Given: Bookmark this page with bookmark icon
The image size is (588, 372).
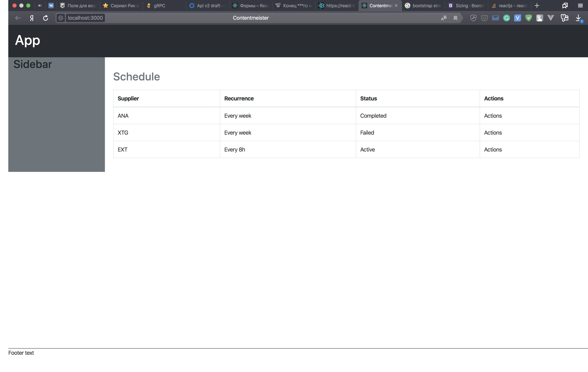Looking at the screenshot, I should pos(455,18).
